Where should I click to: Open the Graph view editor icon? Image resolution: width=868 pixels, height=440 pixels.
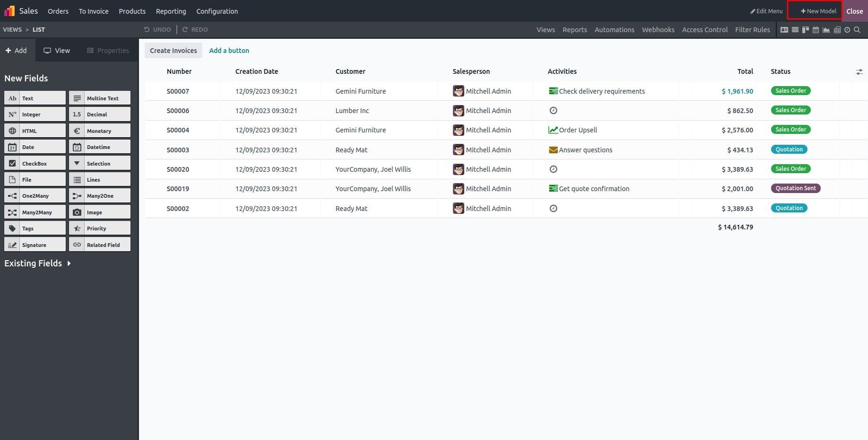(826, 30)
